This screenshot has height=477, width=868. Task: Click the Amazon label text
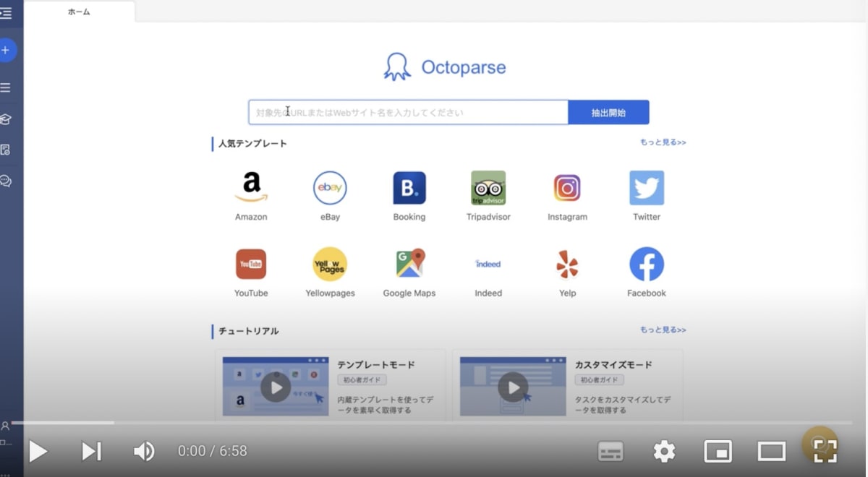coord(251,217)
